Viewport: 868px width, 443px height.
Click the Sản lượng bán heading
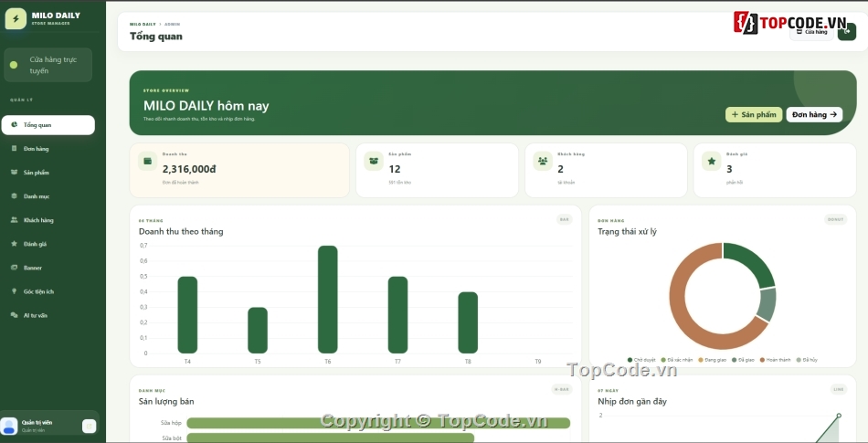166,402
